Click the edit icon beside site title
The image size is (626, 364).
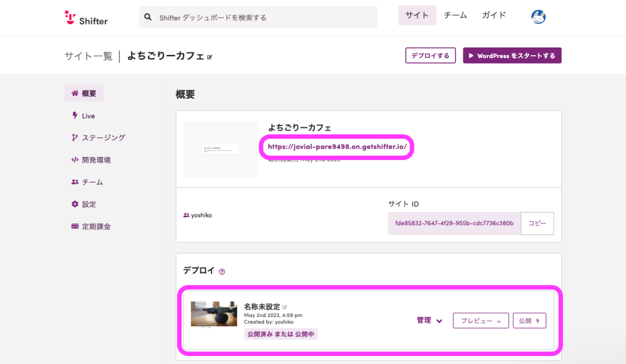click(x=210, y=57)
